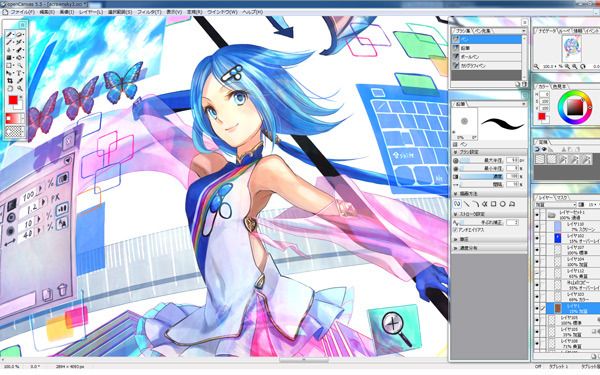Open the フィルタ(T) menu
Image resolution: width=600 pixels, height=375 pixels.
[x=149, y=12]
